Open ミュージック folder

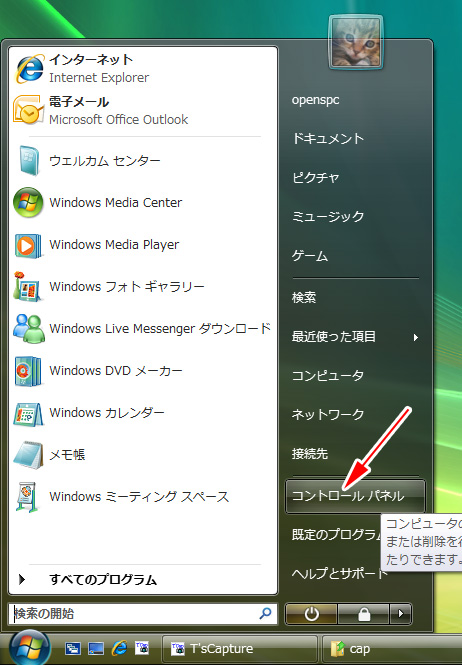pyautogui.click(x=328, y=216)
